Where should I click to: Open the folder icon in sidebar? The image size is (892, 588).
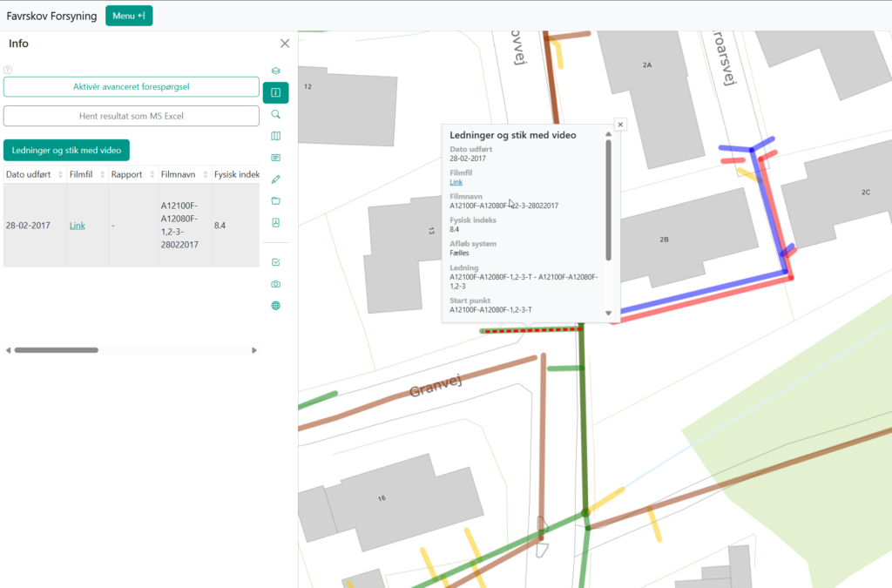275,201
